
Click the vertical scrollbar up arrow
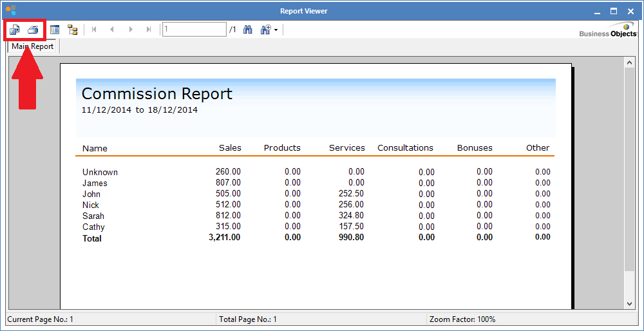click(630, 62)
